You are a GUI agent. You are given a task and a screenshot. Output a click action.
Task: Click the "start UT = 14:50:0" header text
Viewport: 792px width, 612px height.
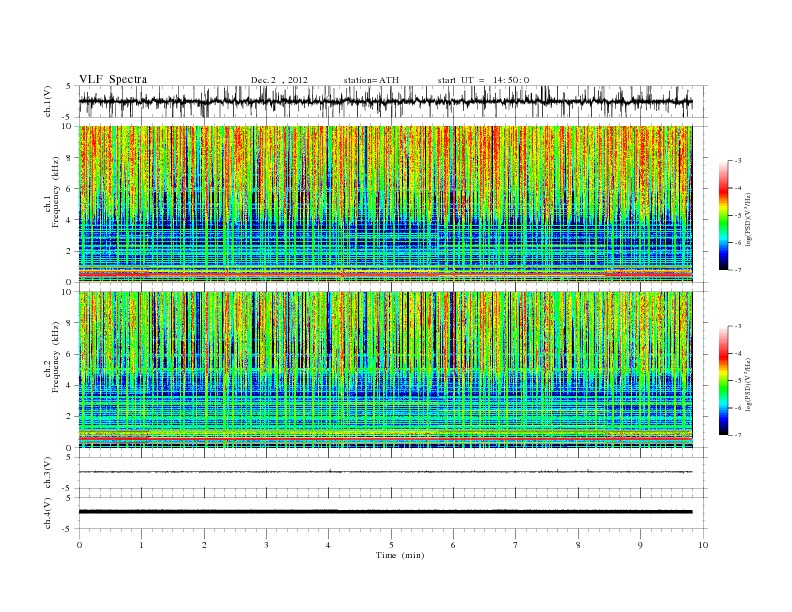pyautogui.click(x=483, y=80)
